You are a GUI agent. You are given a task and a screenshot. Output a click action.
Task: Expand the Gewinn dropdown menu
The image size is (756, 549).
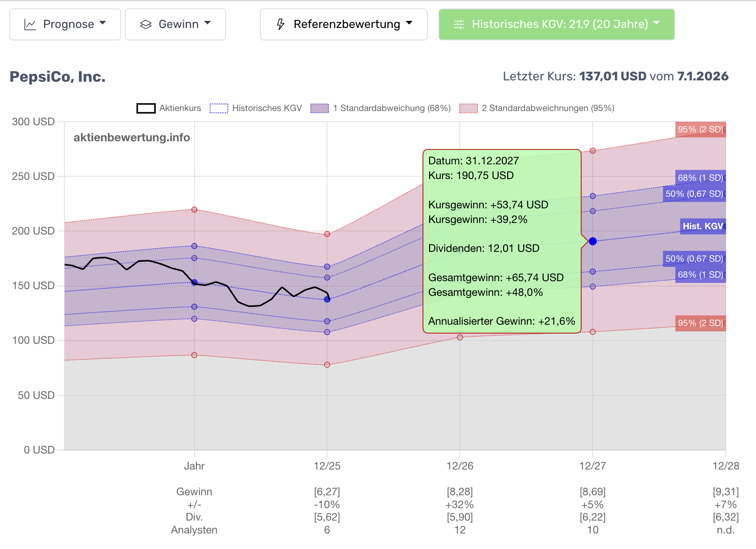point(175,24)
